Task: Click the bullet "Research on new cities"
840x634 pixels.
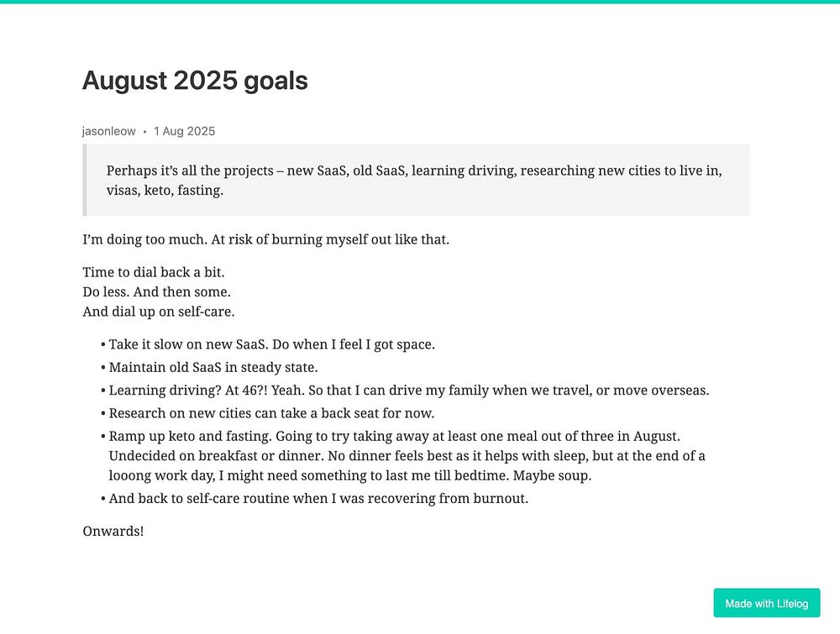Action: click(x=271, y=413)
